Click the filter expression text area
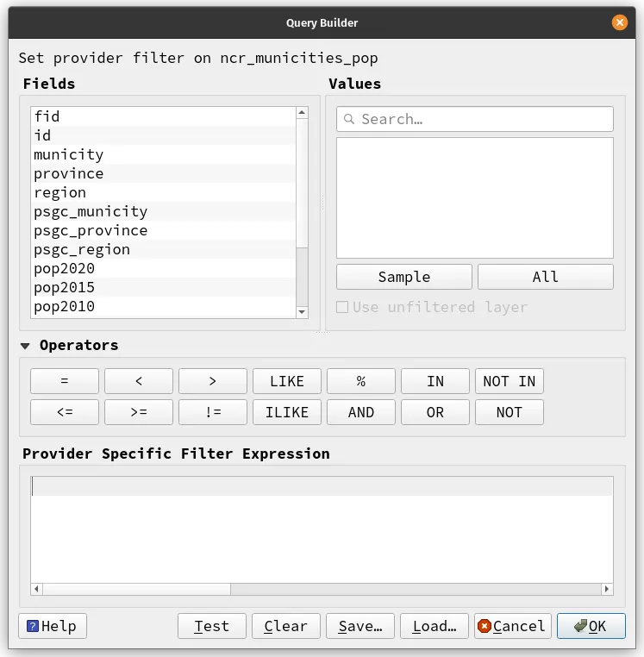The height and width of the screenshot is (657, 644). point(322,529)
